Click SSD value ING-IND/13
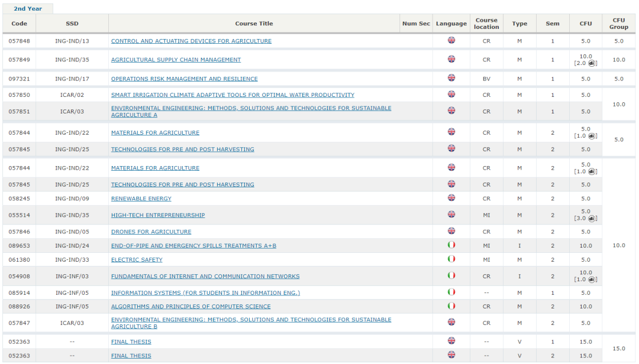This screenshot has height=364, width=639. coord(72,41)
